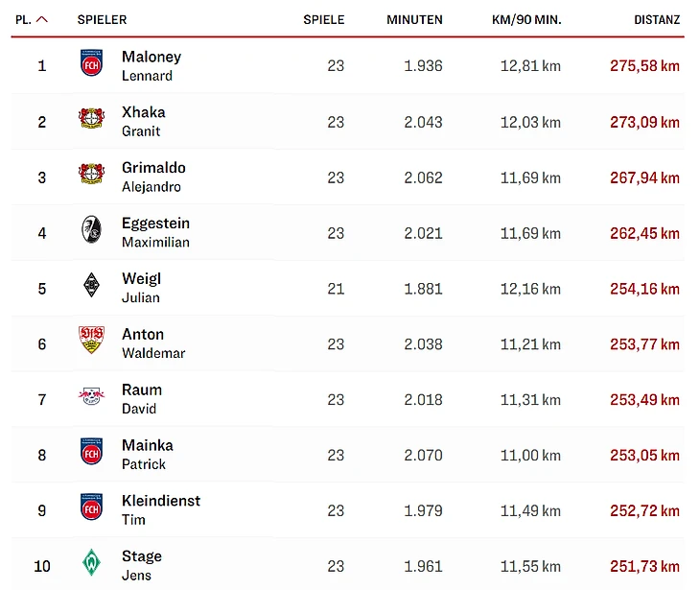Open player link Kleindienst Tim
The height and width of the screenshot is (590, 700).
coord(160,509)
